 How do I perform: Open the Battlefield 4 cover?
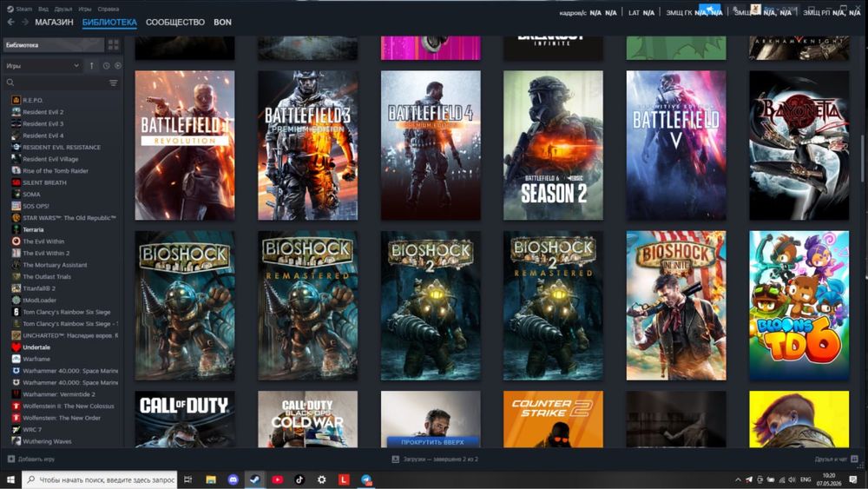[431, 145]
